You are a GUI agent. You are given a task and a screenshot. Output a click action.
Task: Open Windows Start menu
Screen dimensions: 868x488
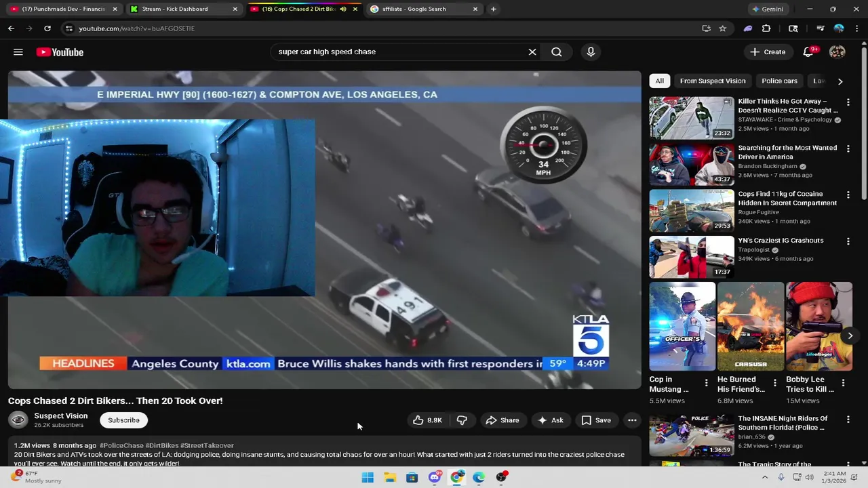(368, 477)
